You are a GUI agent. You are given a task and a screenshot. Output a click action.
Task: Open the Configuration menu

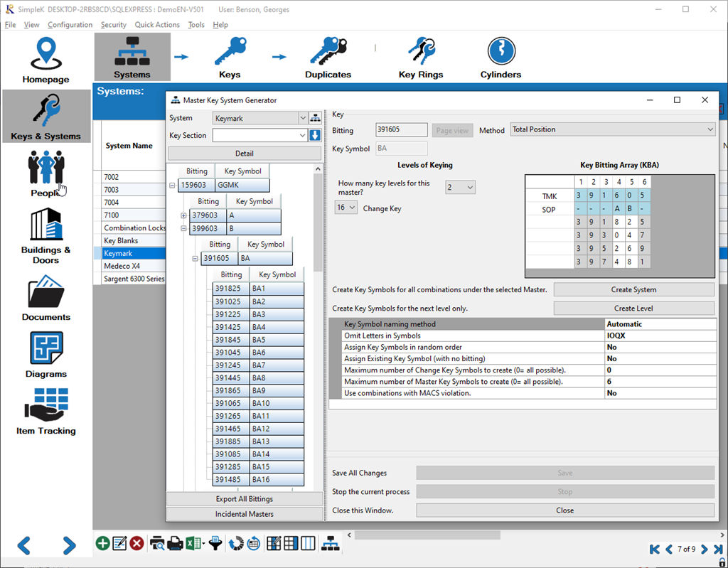(70, 24)
